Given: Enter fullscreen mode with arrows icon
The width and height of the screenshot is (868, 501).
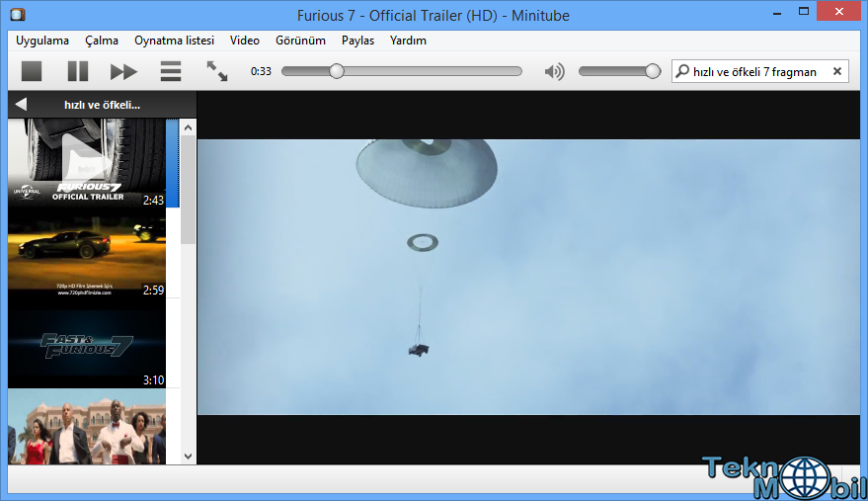Looking at the screenshot, I should point(216,71).
